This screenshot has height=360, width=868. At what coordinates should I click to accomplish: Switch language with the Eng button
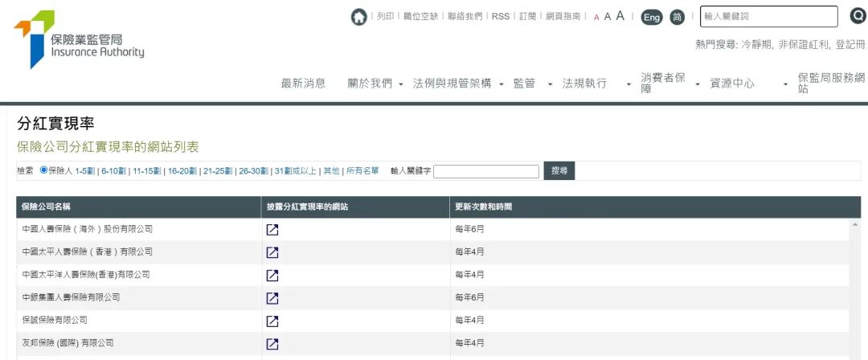[x=652, y=17]
